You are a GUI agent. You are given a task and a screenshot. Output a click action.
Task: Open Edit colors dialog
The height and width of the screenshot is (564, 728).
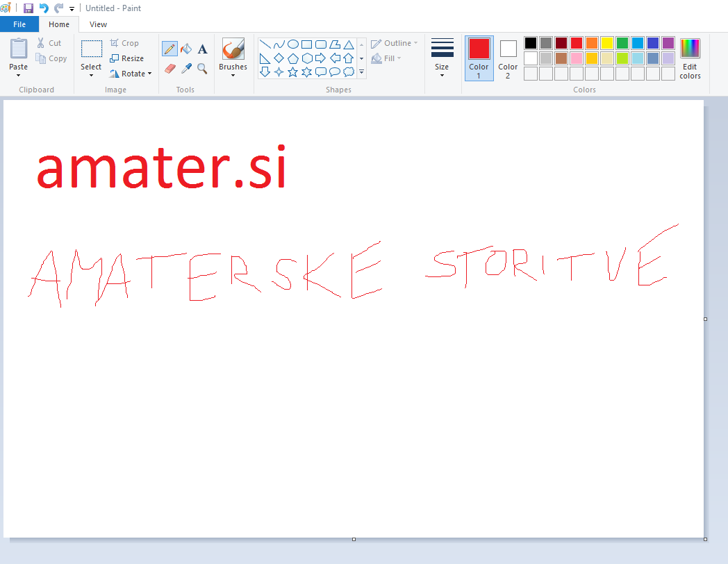tap(690, 58)
